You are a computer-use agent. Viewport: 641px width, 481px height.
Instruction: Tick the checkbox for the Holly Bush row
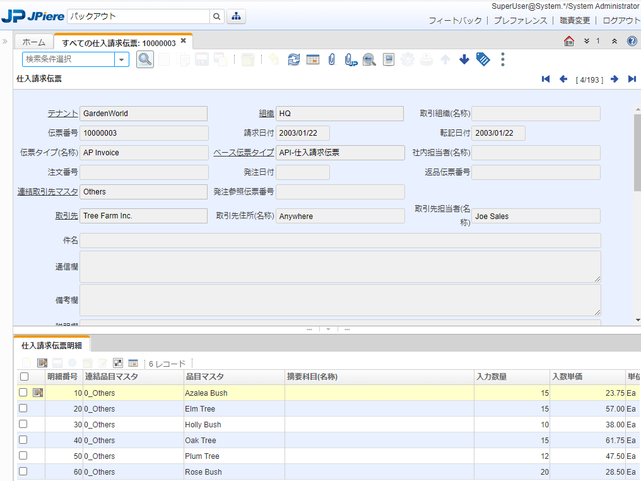(x=23, y=424)
